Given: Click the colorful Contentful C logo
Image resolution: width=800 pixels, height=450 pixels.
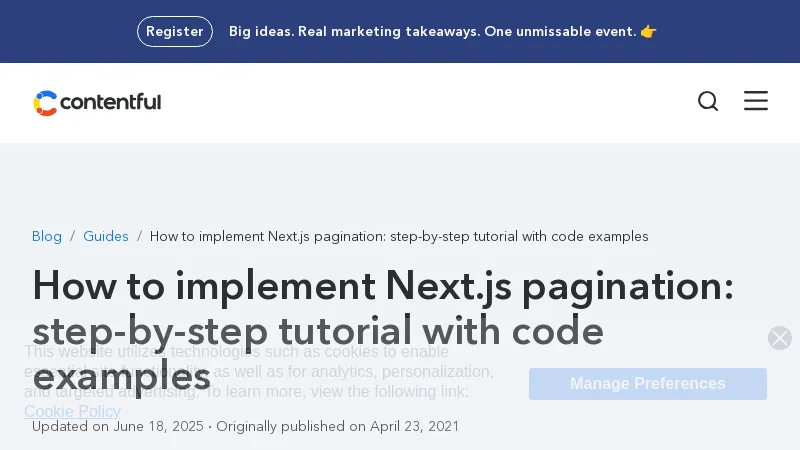Looking at the screenshot, I should (x=45, y=102).
